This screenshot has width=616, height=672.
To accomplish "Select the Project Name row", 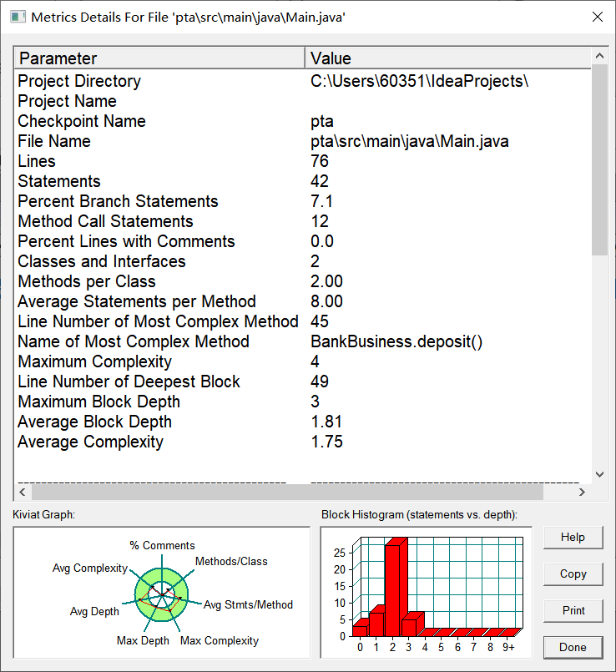I will pyautogui.click(x=303, y=101).
